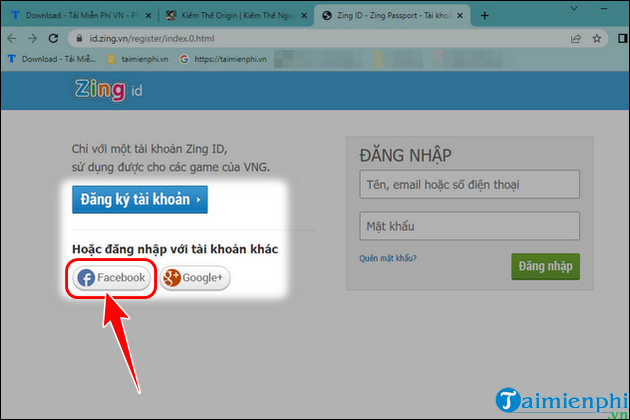This screenshot has width=630, height=420.
Task: Focus the Mật khẩu password field
Action: (x=469, y=226)
